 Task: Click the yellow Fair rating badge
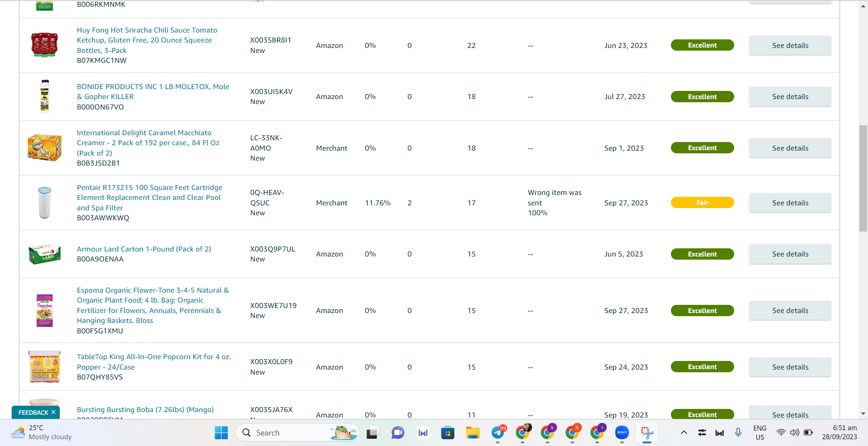[702, 203]
